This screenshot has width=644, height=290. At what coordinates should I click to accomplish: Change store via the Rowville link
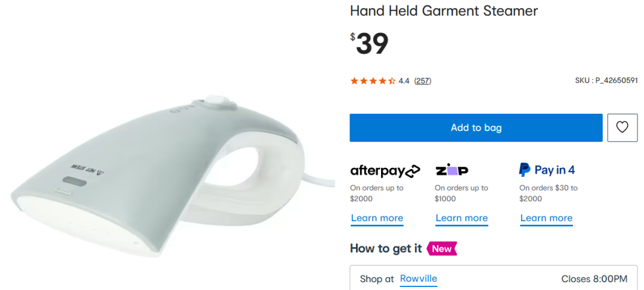tap(419, 279)
